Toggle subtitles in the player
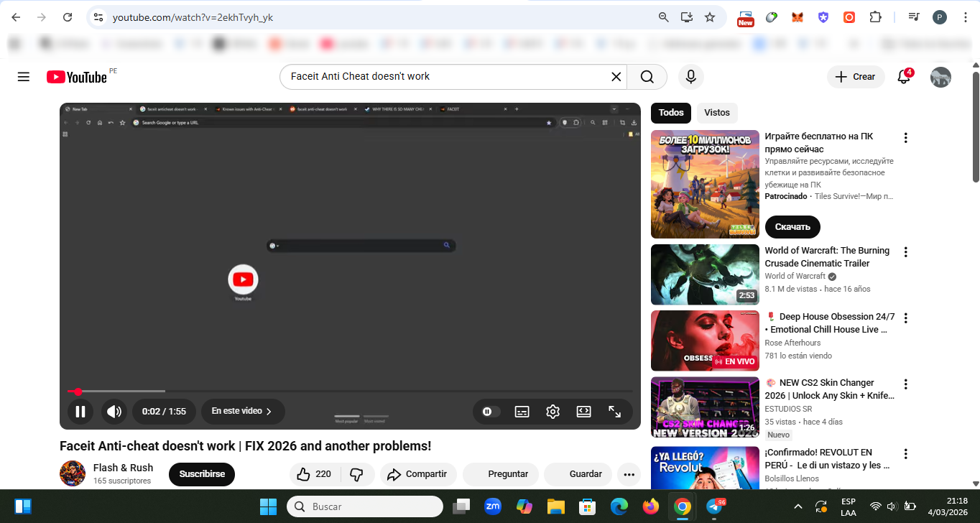 point(522,412)
